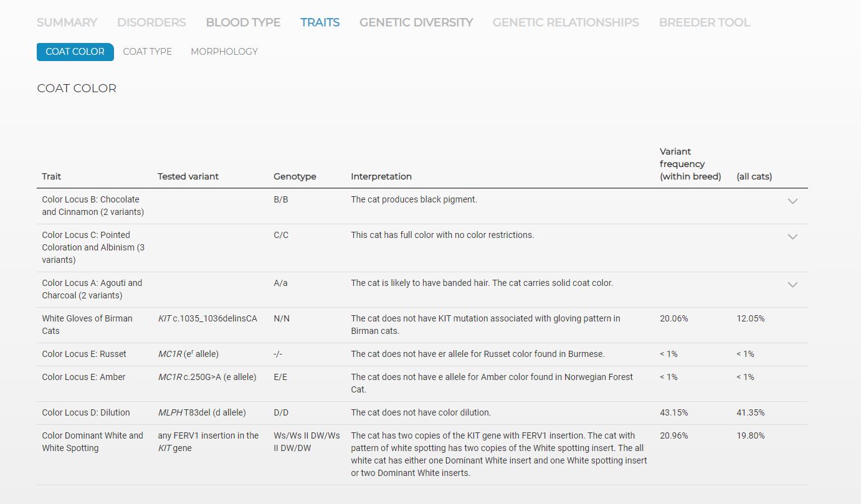861x504 pixels.
Task: Click the Color Locus E: Russet trait
Action: click(x=84, y=354)
